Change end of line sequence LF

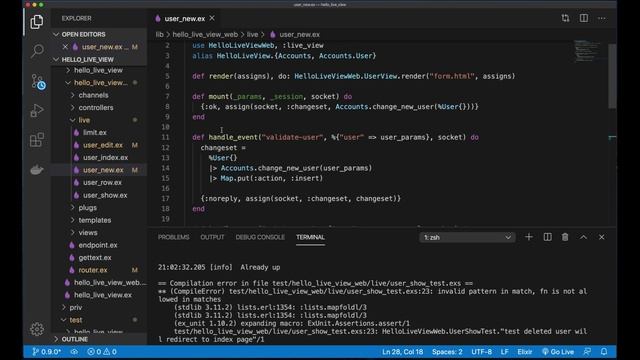pyautogui.click(x=504, y=352)
